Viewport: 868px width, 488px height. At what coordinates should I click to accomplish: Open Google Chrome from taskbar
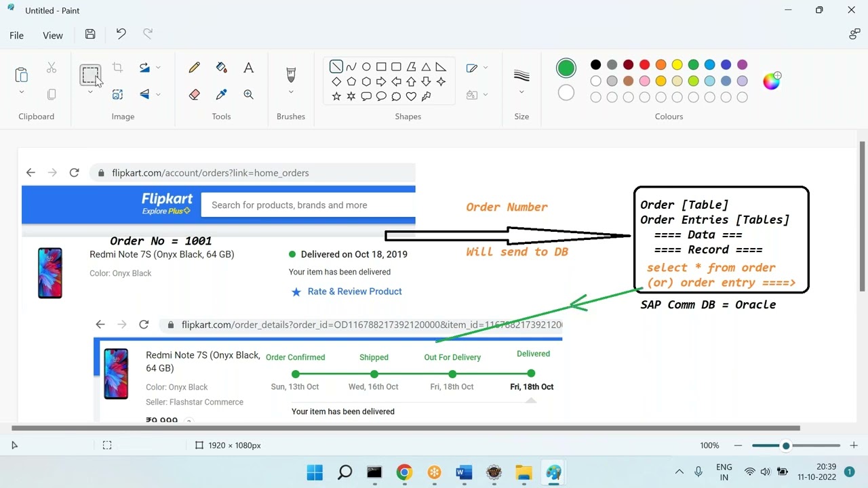tap(404, 472)
